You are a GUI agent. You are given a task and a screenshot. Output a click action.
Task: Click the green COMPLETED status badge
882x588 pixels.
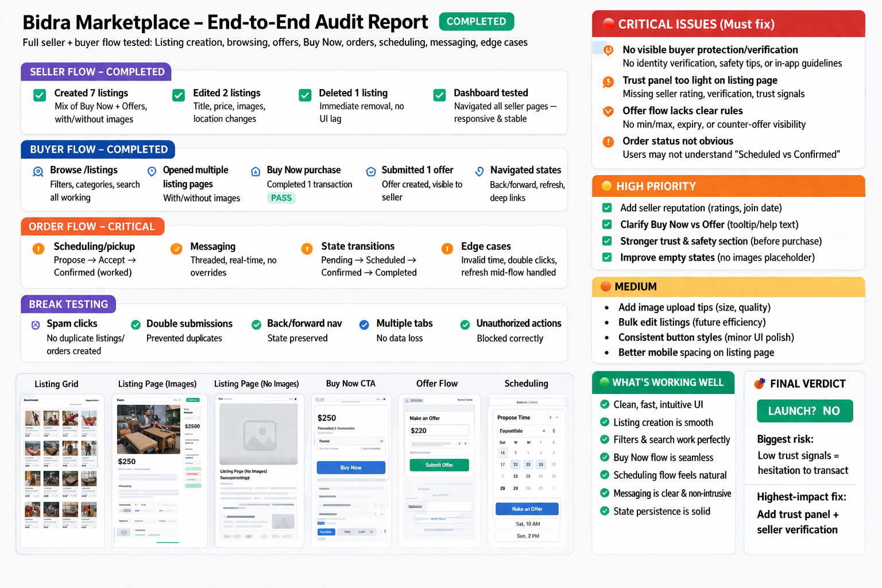(476, 21)
